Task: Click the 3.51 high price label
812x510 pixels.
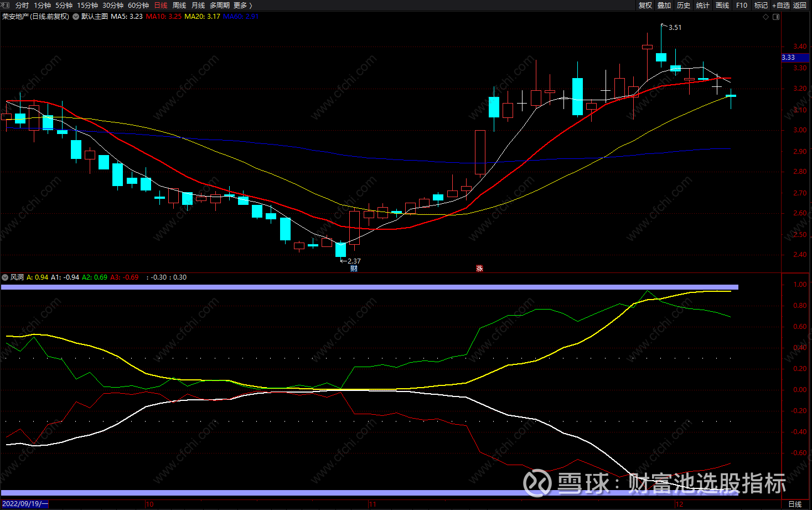Action: [x=675, y=28]
